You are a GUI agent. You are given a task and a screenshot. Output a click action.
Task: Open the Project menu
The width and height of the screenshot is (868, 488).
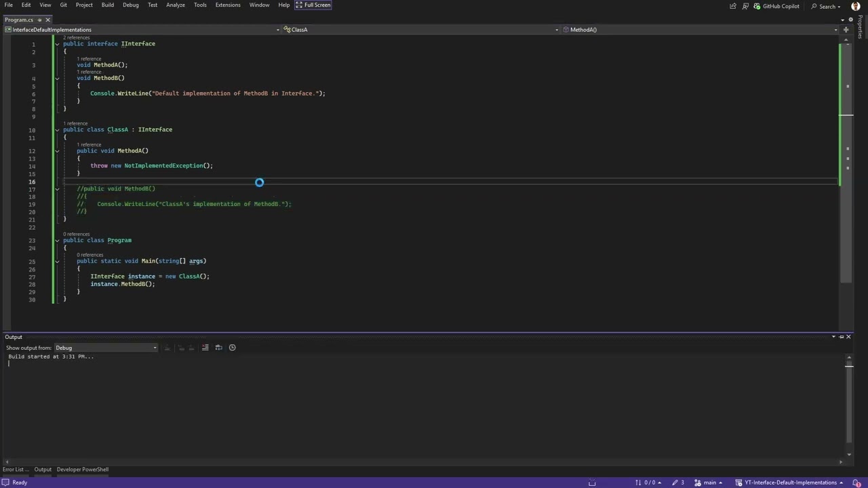pyautogui.click(x=84, y=5)
